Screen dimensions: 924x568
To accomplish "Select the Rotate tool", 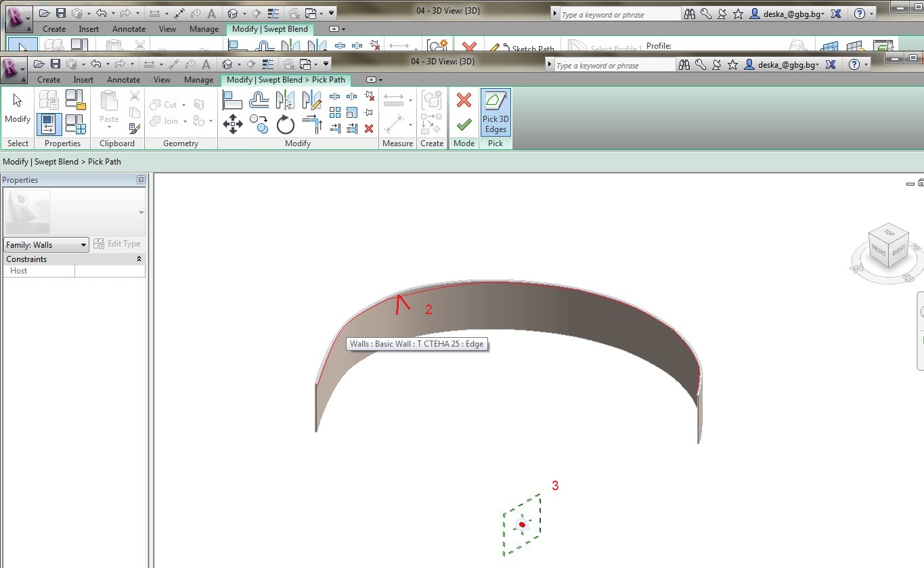I will 286,124.
